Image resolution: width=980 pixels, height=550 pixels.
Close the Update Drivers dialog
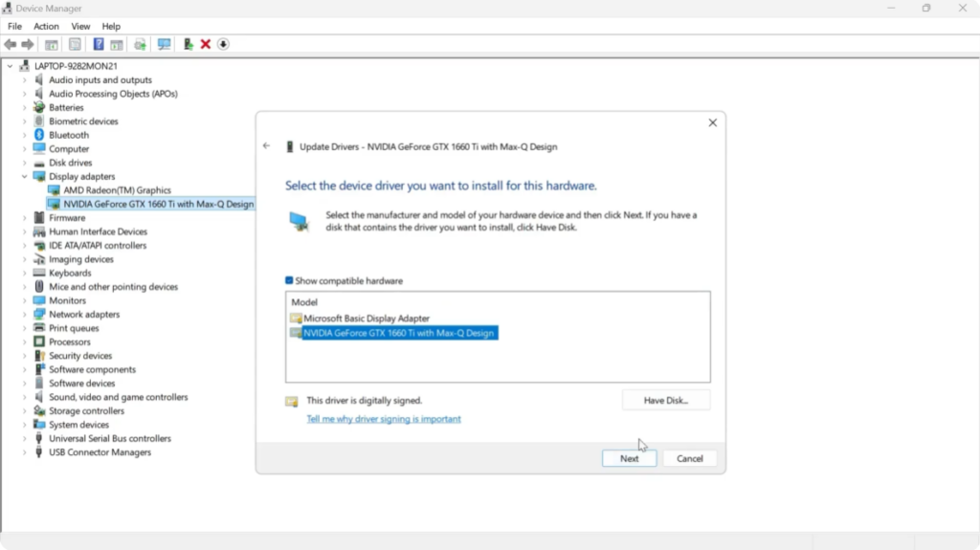712,122
